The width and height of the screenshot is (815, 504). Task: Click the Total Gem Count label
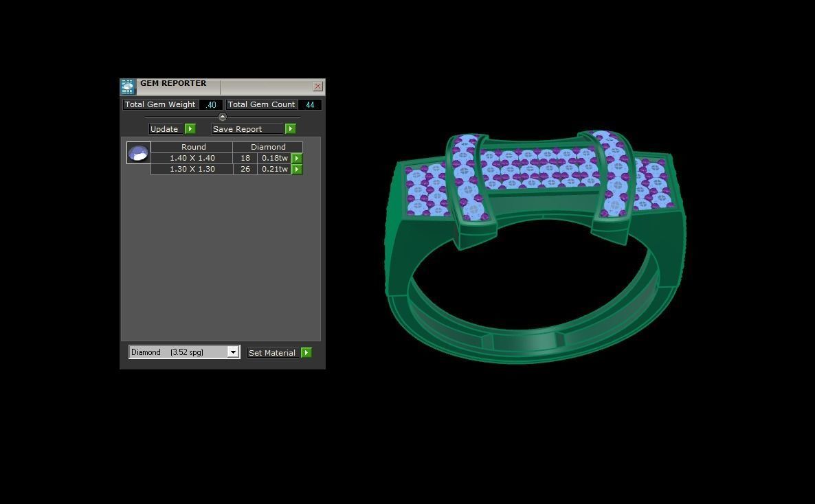261,104
